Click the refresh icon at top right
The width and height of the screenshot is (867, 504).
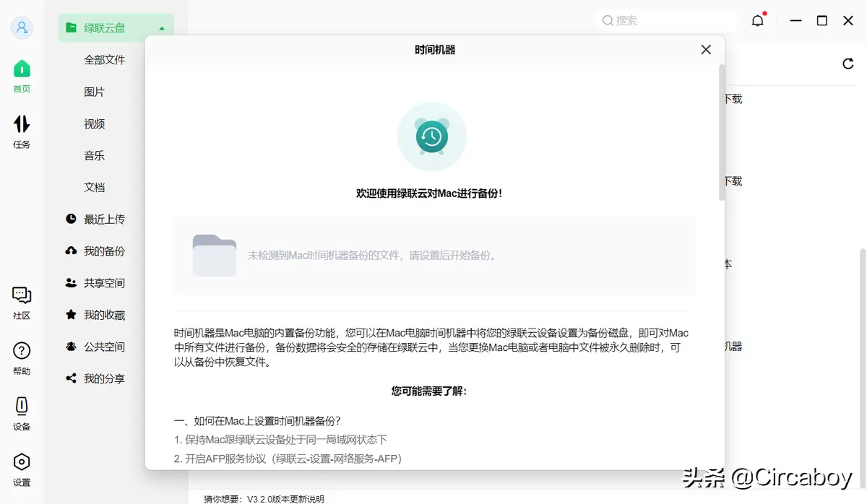point(848,64)
